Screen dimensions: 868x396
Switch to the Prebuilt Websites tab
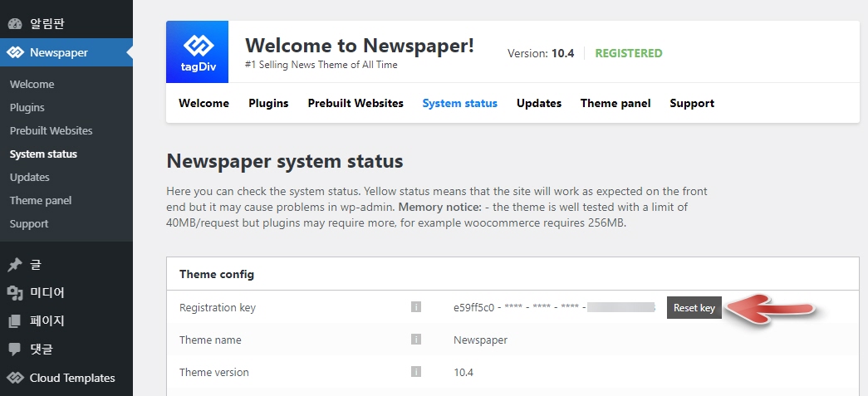pyautogui.click(x=356, y=103)
